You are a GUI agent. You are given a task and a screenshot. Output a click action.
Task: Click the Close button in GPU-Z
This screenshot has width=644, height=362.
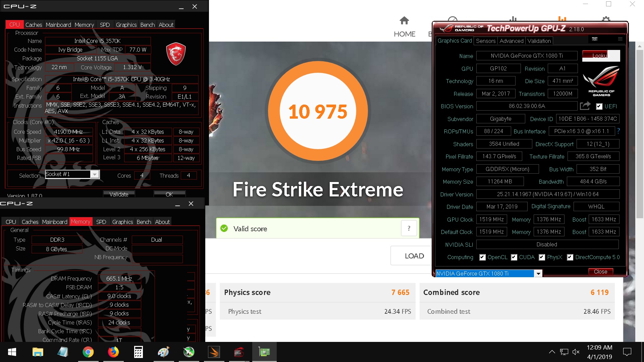click(x=600, y=271)
